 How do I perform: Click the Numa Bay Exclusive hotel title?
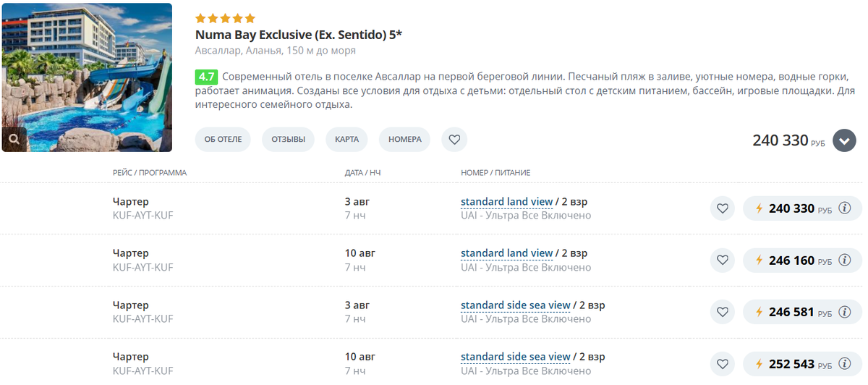click(x=298, y=35)
